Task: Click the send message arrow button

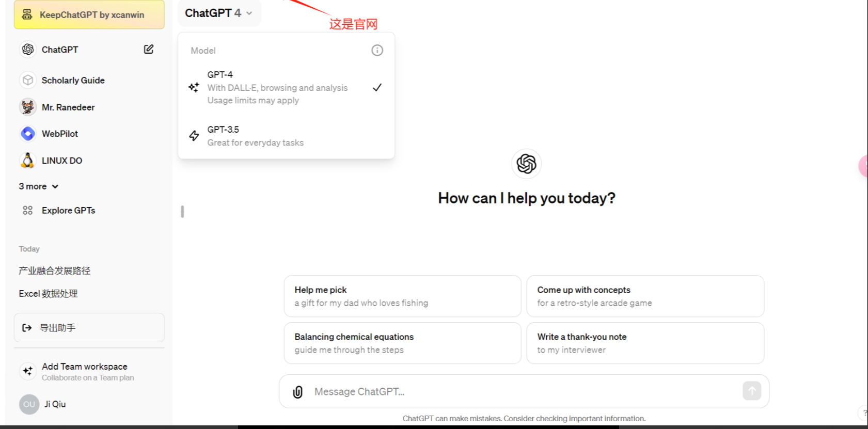Action: (752, 391)
